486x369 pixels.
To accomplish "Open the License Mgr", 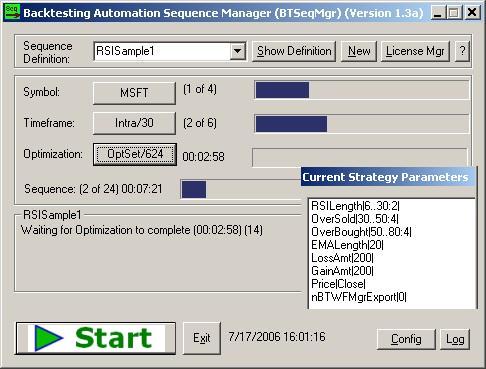I will pos(415,51).
